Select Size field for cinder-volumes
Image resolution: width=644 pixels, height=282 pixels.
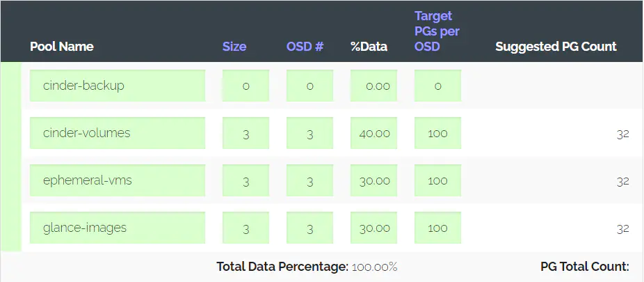coord(245,133)
